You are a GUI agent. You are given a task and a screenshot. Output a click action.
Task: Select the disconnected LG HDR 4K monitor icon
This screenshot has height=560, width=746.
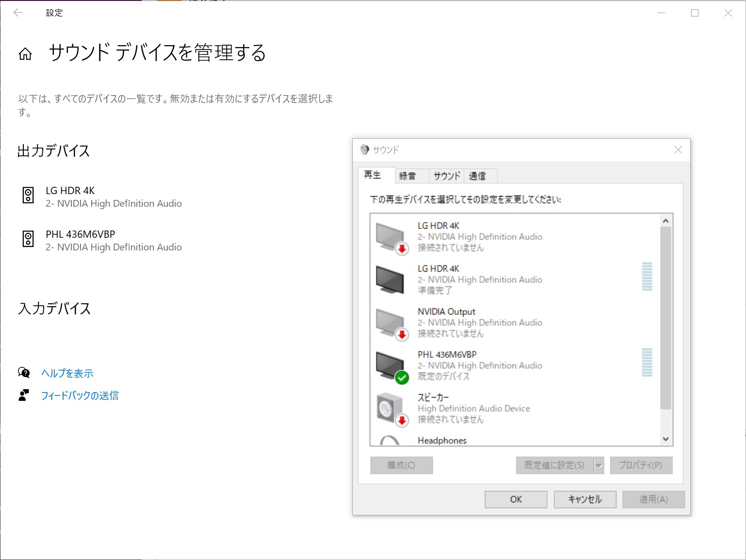tap(389, 236)
